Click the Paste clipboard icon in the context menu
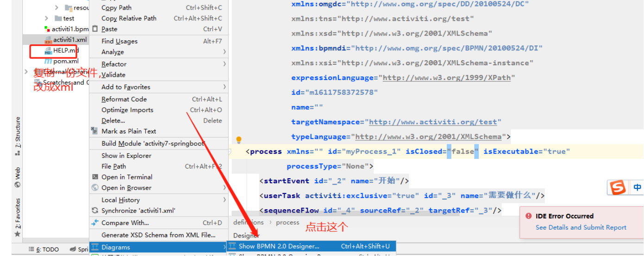644x256 pixels. [x=94, y=29]
